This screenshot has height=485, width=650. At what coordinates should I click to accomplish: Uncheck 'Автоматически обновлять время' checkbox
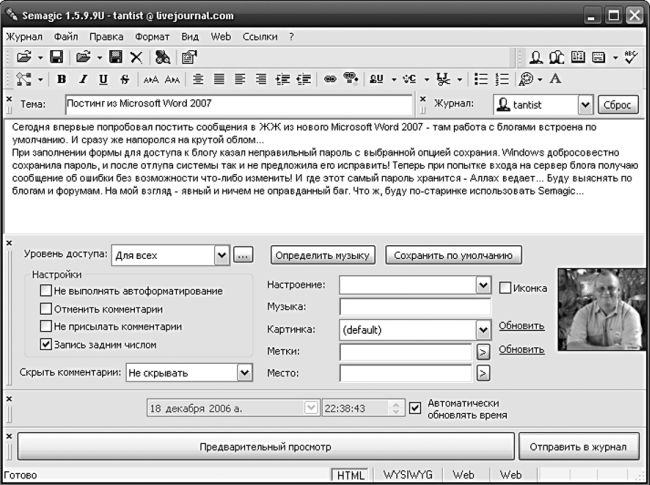415,408
